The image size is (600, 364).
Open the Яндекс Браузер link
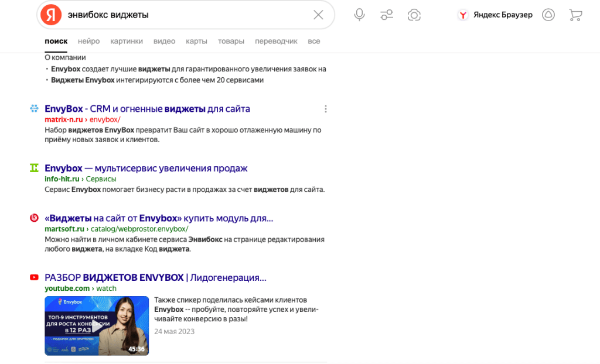coord(503,15)
